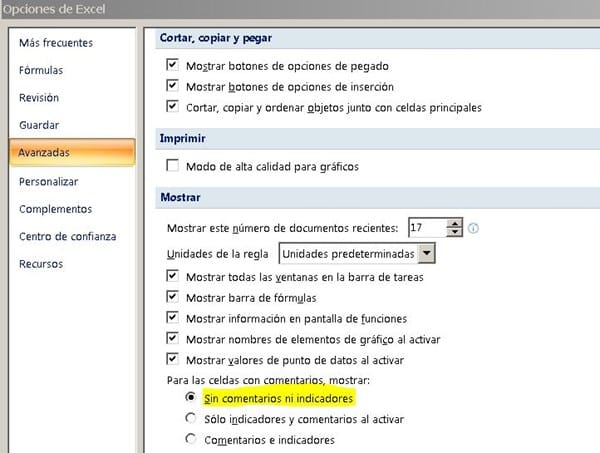
Task: Click the Cortar, copiar y pegar heading
Action: 216,38
